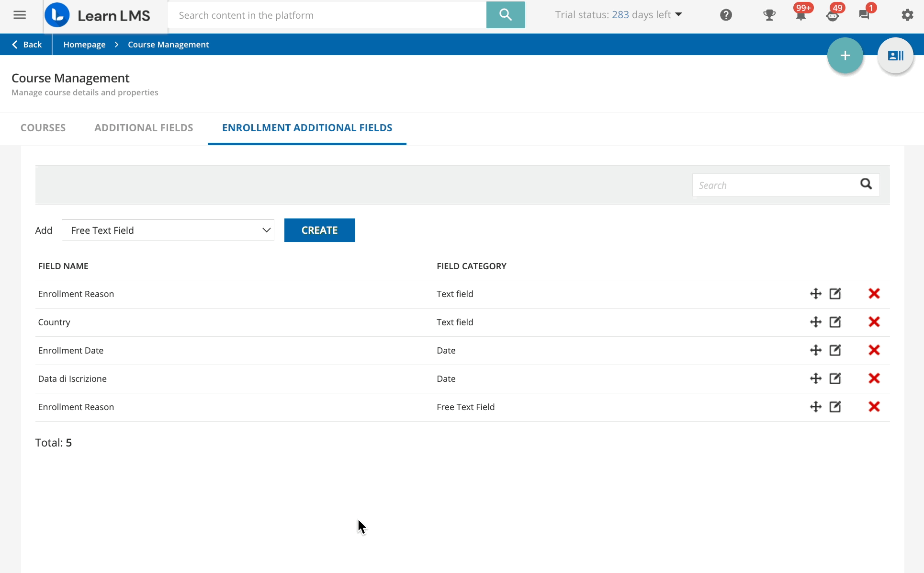Delete the Data di Iscrizione field
Image resolution: width=924 pixels, height=573 pixels.
pyautogui.click(x=874, y=378)
